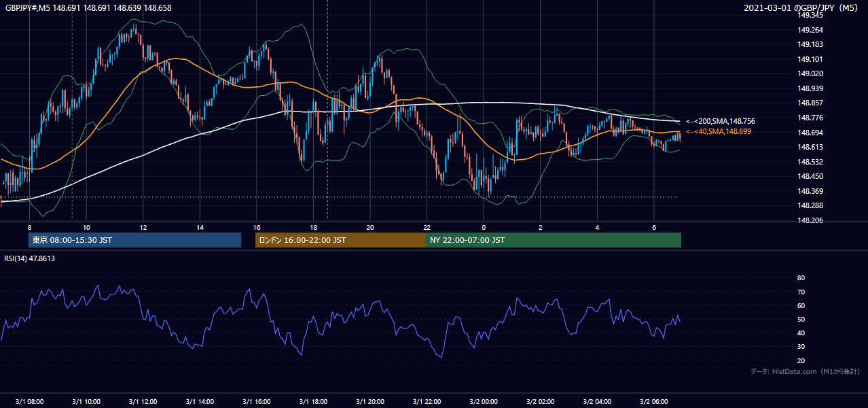This screenshot has height=408, width=868.
Task: Click hour tick 10 under the price chart
Action: coord(86,227)
